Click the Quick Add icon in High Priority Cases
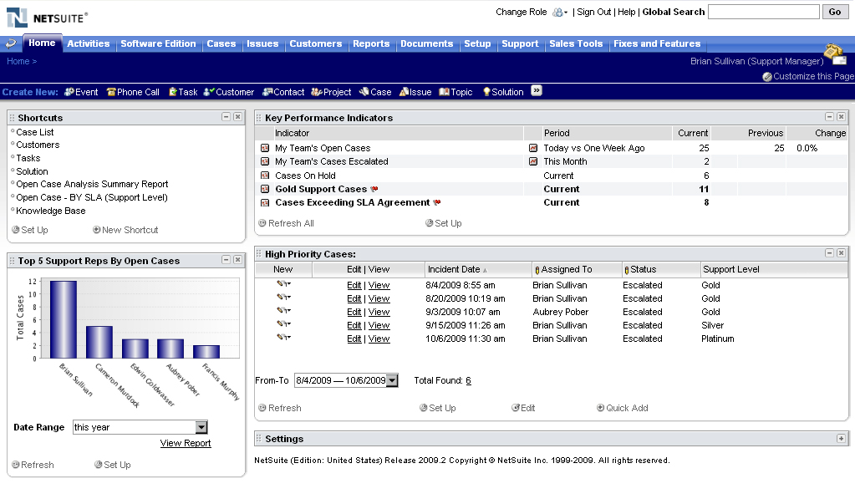The width and height of the screenshot is (855, 504). [600, 408]
